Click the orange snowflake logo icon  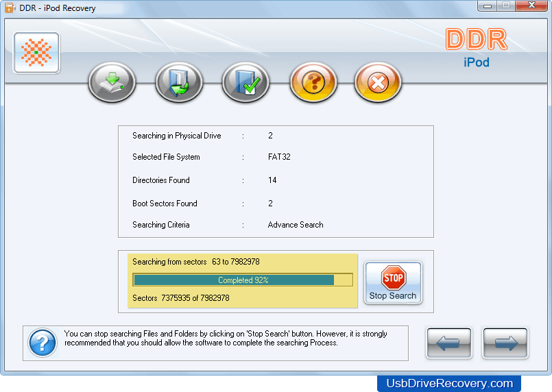click(x=36, y=53)
